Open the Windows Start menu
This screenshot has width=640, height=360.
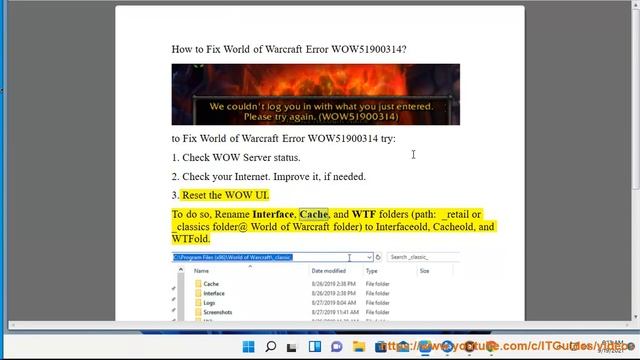click(x=248, y=347)
